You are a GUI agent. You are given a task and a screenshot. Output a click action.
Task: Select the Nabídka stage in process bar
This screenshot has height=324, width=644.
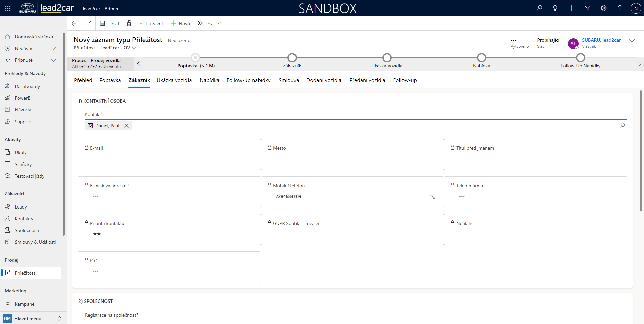481,58
